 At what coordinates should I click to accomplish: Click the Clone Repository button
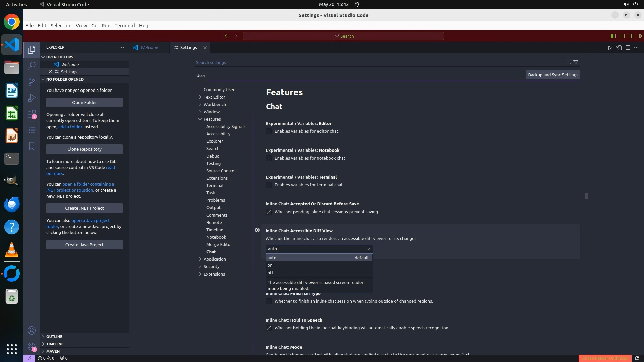coord(85,149)
